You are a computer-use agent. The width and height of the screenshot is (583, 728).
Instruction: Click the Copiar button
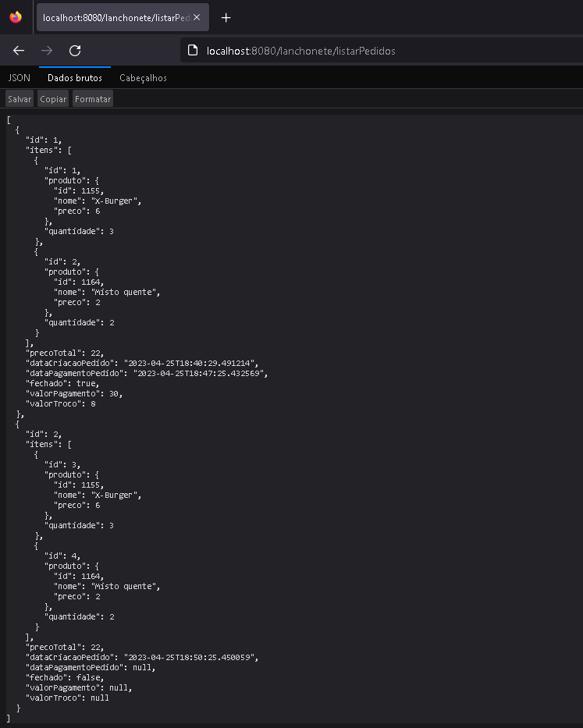[x=52, y=98]
